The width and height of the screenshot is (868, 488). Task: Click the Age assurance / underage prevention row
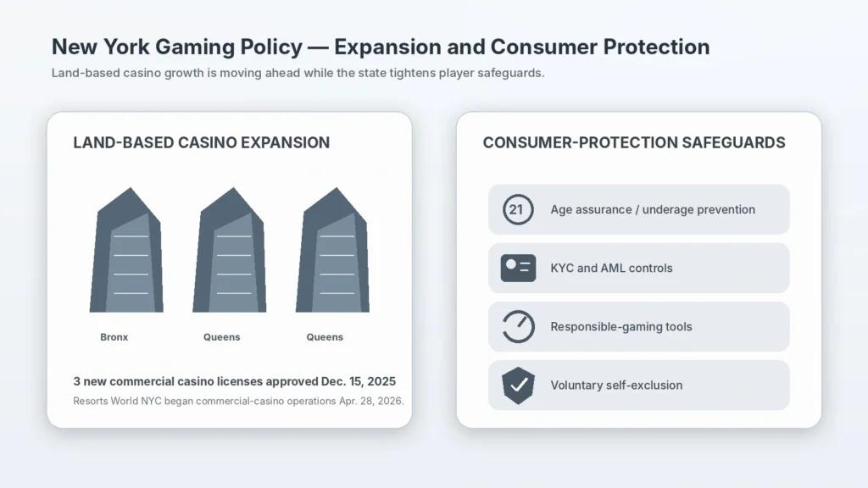point(639,210)
